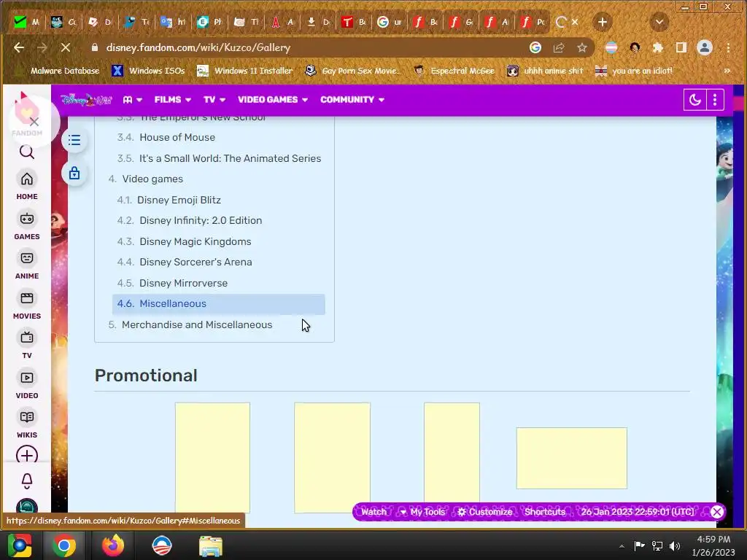Expand the Explore book icon menu
Viewport: 747px width, 560px height.
[132, 99]
